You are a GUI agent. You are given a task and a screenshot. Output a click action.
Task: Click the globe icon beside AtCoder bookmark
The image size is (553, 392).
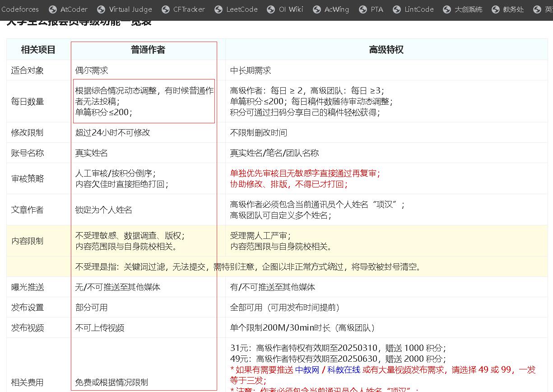(53, 9)
